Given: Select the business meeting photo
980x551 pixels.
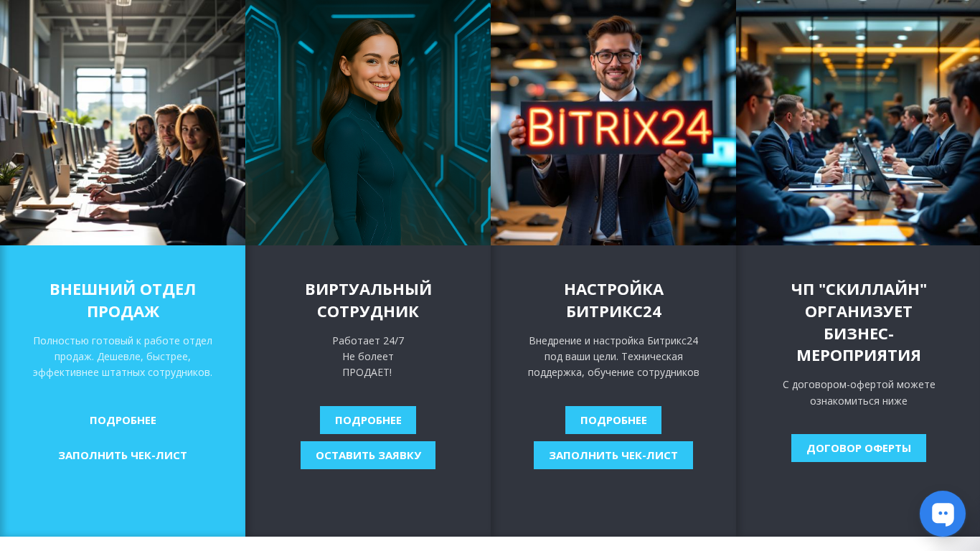Looking at the screenshot, I should coord(858,123).
